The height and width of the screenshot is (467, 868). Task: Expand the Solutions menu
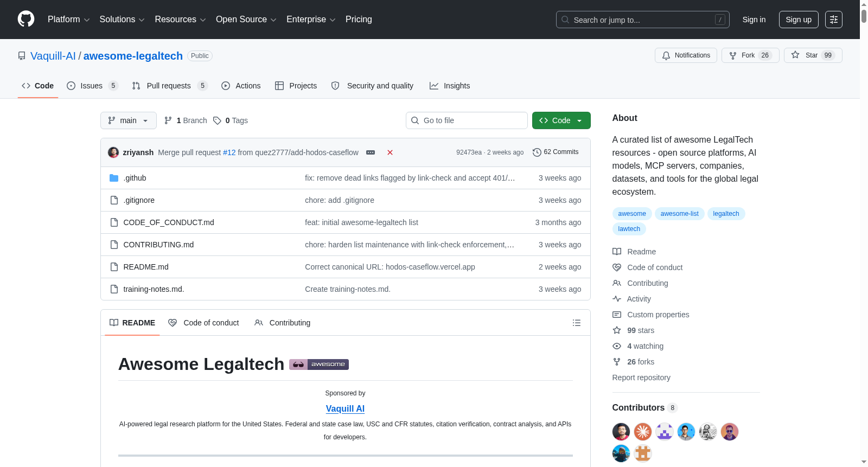tap(122, 20)
